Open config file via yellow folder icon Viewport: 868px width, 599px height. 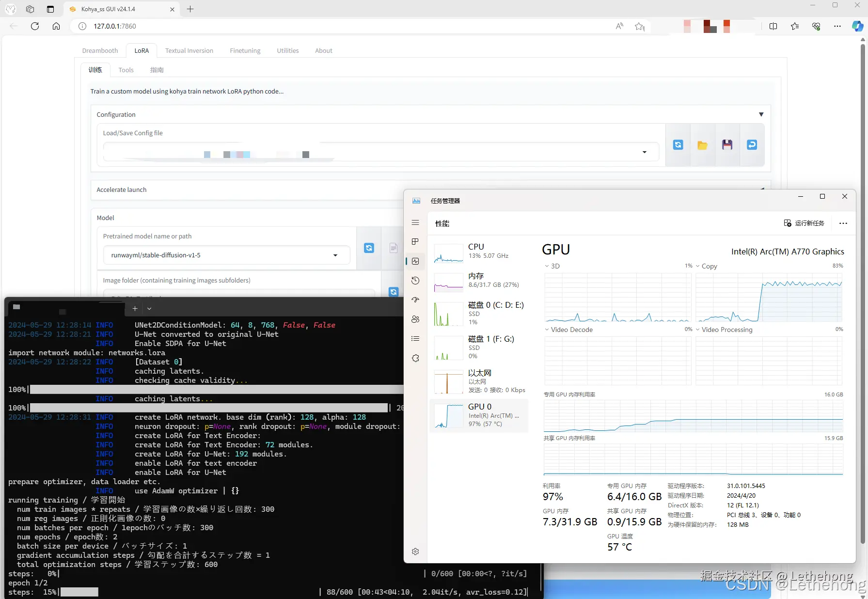[x=702, y=145]
